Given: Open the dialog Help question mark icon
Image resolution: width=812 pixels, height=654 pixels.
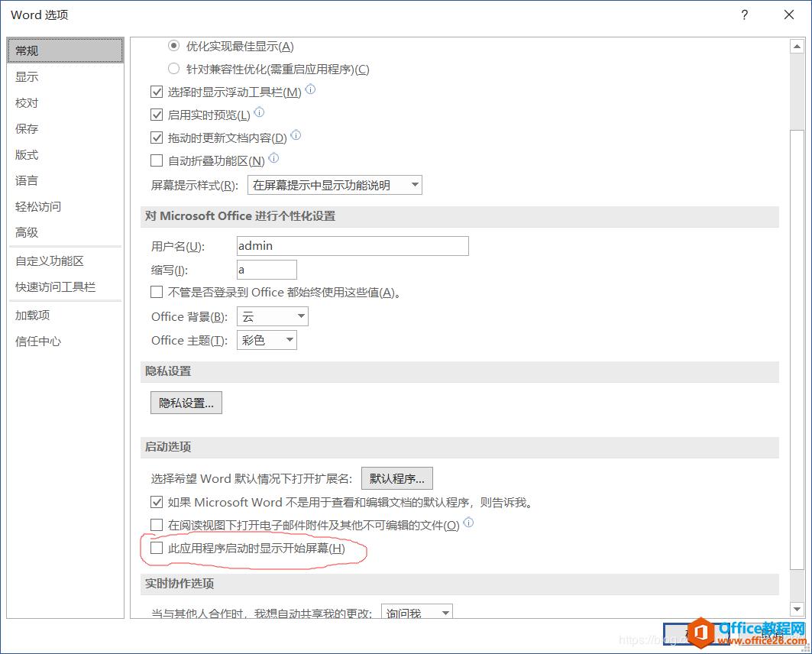Looking at the screenshot, I should [x=744, y=15].
